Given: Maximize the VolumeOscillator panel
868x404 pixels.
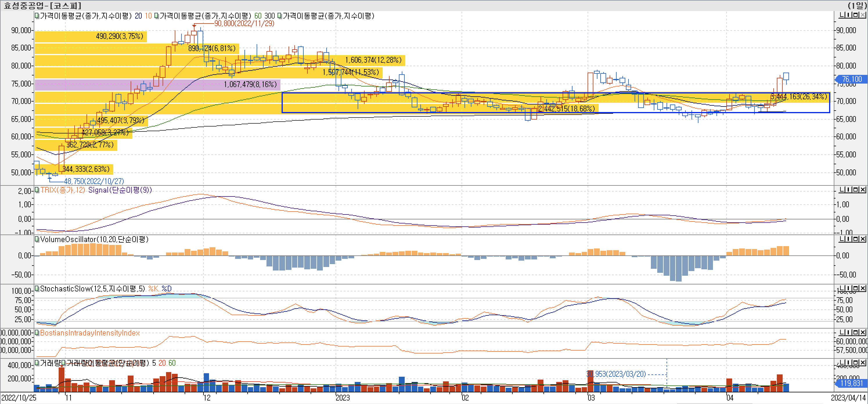Looking at the screenshot, I should point(856,239).
